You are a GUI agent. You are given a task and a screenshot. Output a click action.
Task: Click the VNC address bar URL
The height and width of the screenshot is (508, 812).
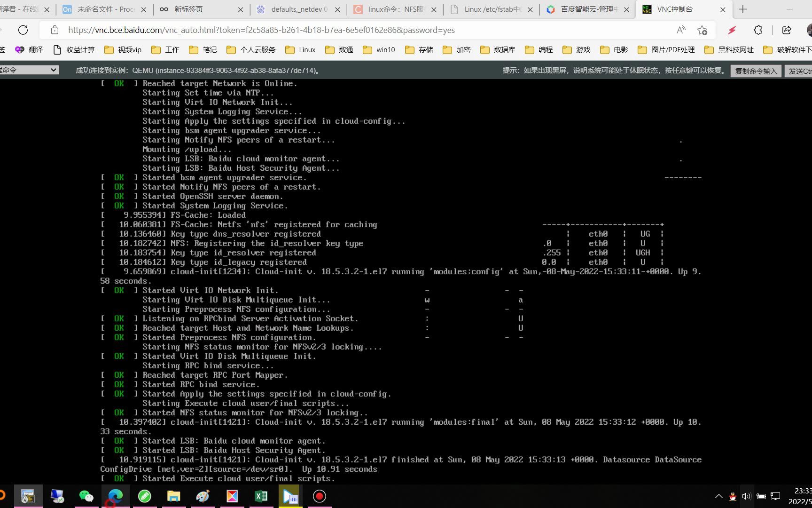point(261,30)
